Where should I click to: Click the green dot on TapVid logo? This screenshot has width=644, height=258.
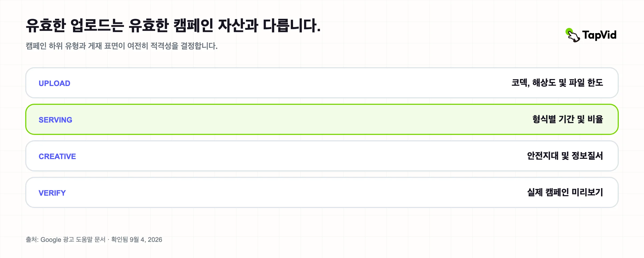(x=569, y=31)
